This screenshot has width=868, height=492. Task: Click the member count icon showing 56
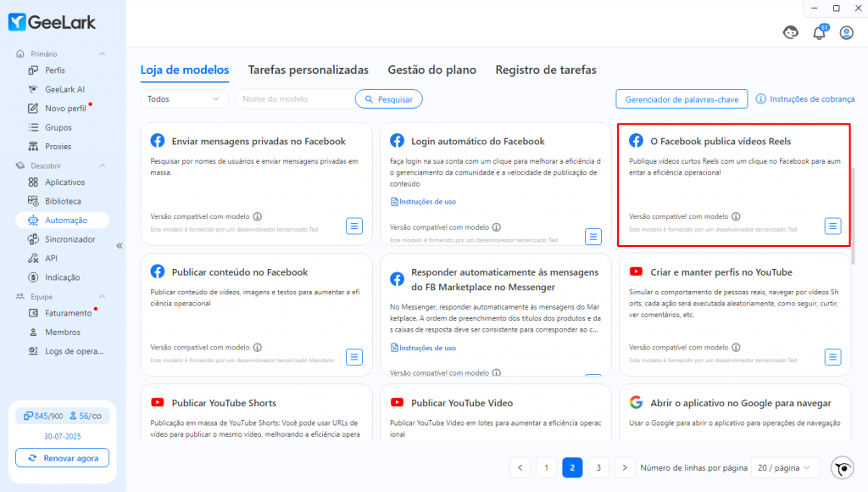pyautogui.click(x=73, y=416)
